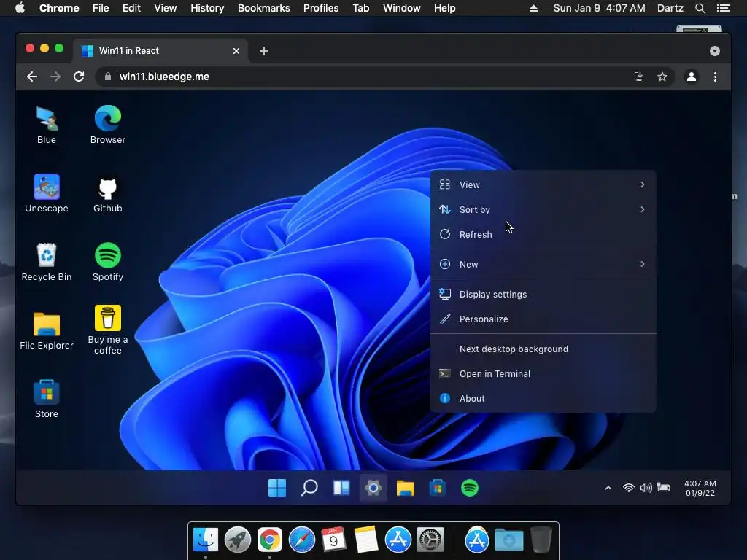Open the Blue desktop icon
The width and height of the screenshot is (747, 560).
(x=46, y=125)
